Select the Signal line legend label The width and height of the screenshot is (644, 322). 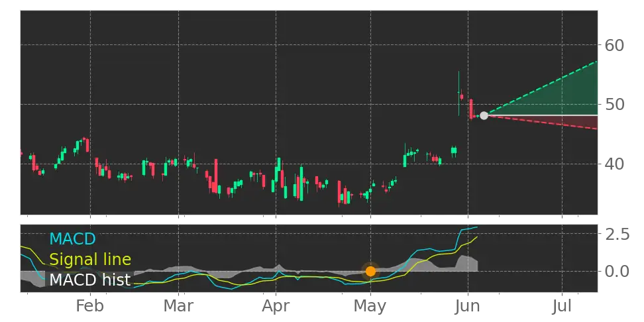[90, 259]
